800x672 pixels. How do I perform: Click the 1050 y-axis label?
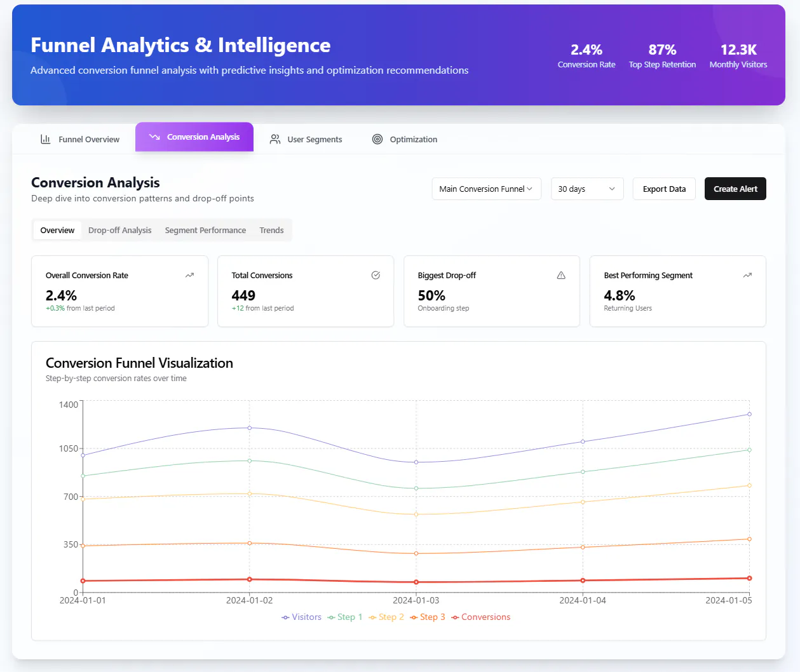[69, 448]
